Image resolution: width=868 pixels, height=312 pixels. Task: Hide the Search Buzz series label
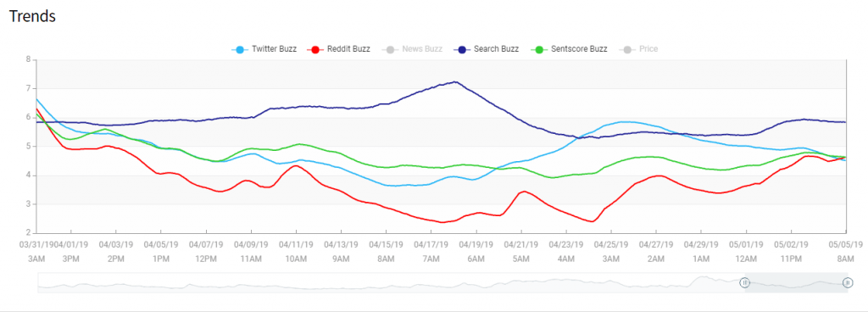[x=496, y=49]
